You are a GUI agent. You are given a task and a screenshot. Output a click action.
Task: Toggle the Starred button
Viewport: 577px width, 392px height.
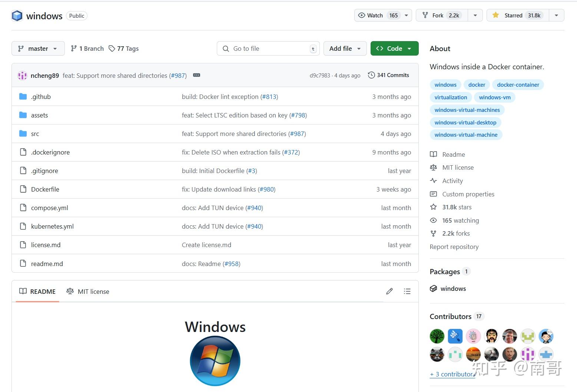pos(518,16)
